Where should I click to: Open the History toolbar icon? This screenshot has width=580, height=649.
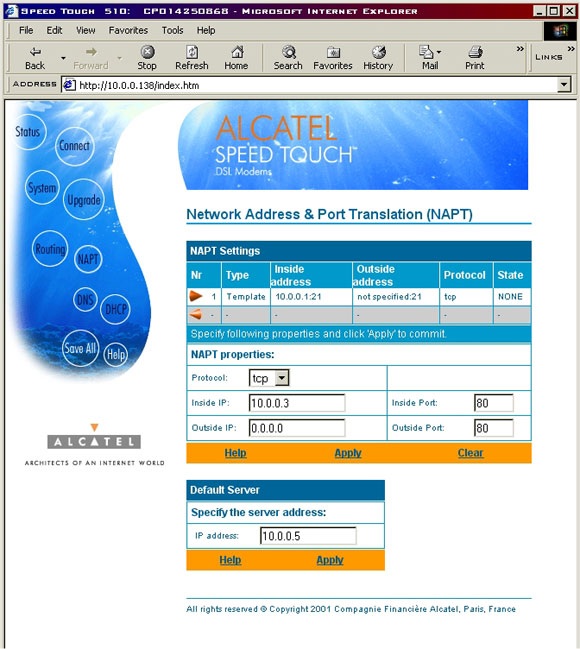pos(378,58)
